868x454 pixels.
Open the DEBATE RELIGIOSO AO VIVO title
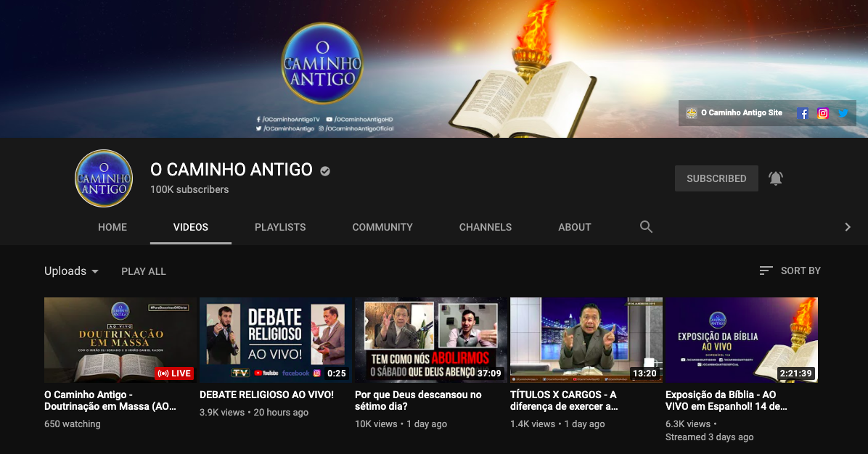tap(267, 395)
